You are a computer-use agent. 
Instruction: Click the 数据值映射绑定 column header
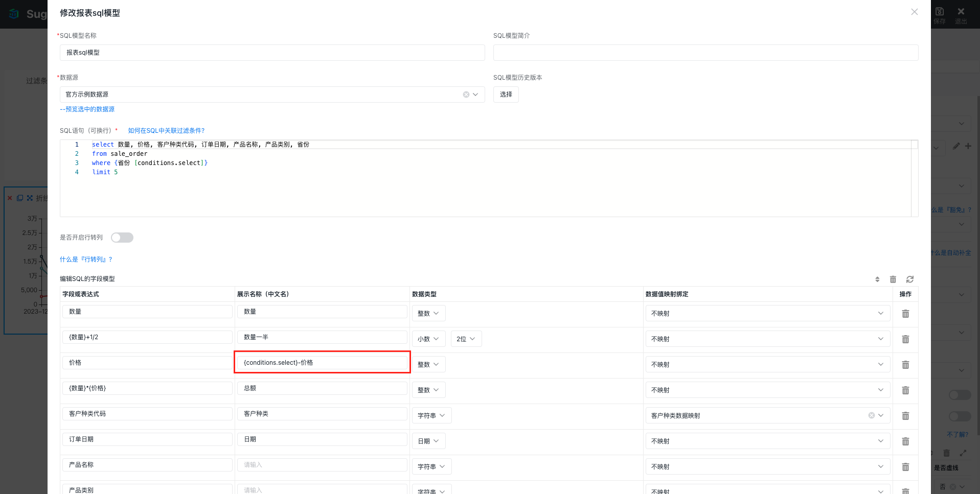[x=667, y=294]
